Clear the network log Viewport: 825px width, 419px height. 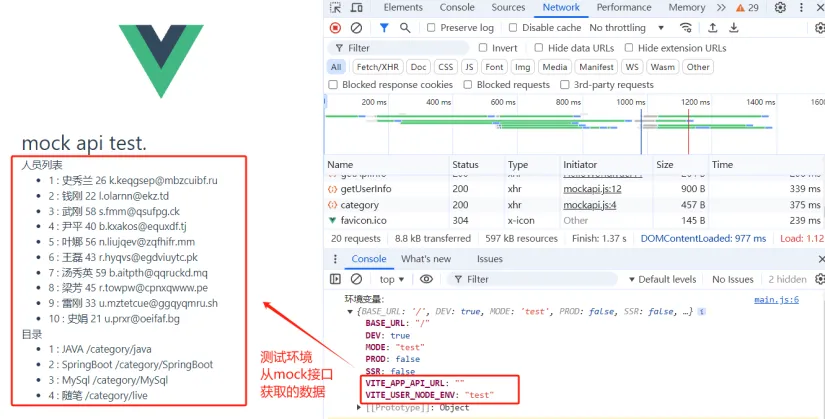tap(357, 28)
